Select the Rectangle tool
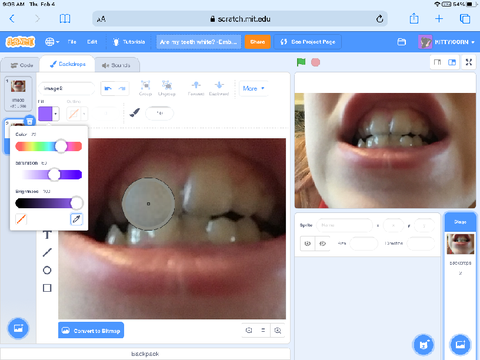Image resolution: width=480 pixels, height=360 pixels. pos(47,288)
